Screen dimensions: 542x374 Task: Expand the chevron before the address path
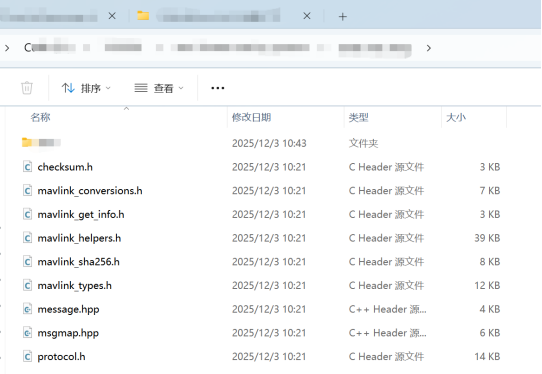pos(7,48)
